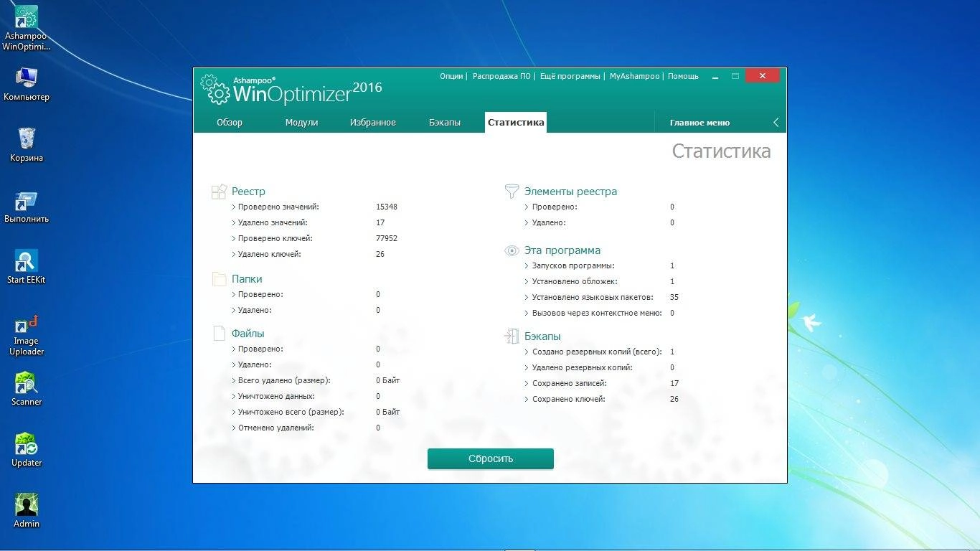Image resolution: width=980 pixels, height=551 pixels.
Task: Launch the Выполнить desktop shortcut
Action: (x=27, y=206)
